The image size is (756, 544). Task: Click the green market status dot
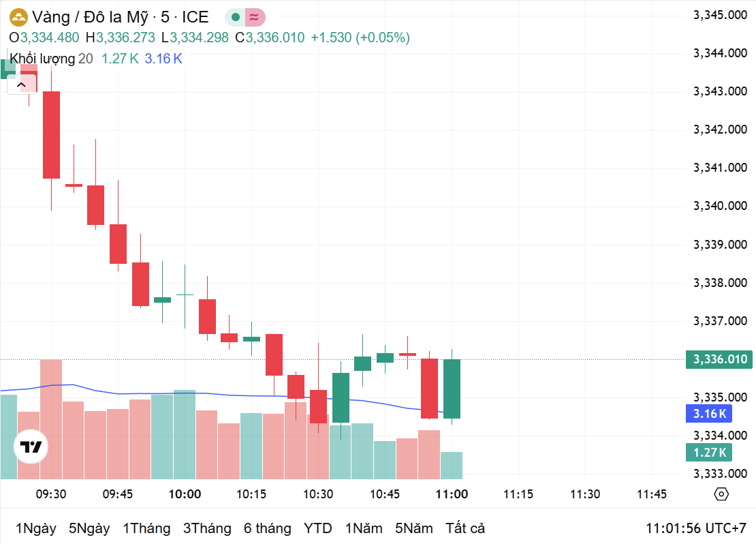(236, 18)
